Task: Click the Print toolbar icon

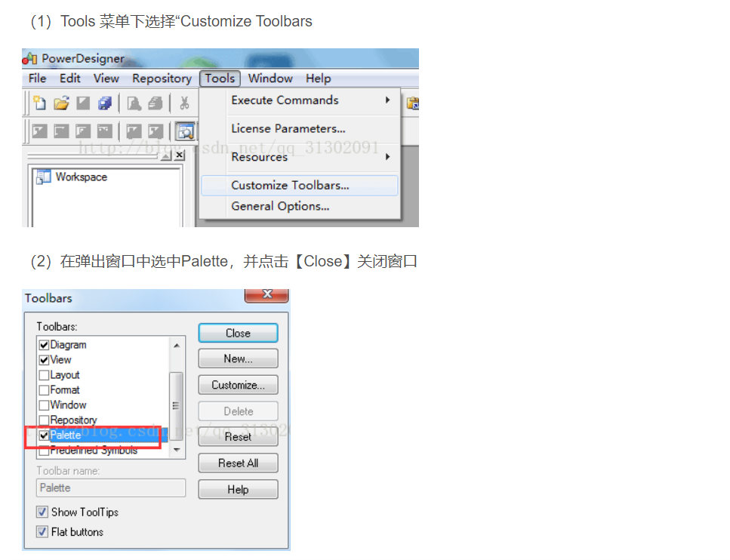Action: pos(156,103)
